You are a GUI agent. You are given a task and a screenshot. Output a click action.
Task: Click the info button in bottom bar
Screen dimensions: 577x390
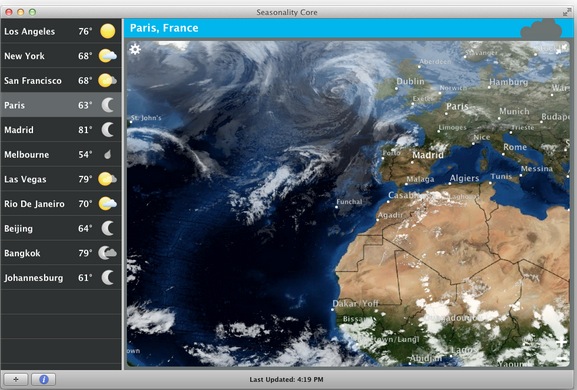(x=43, y=379)
